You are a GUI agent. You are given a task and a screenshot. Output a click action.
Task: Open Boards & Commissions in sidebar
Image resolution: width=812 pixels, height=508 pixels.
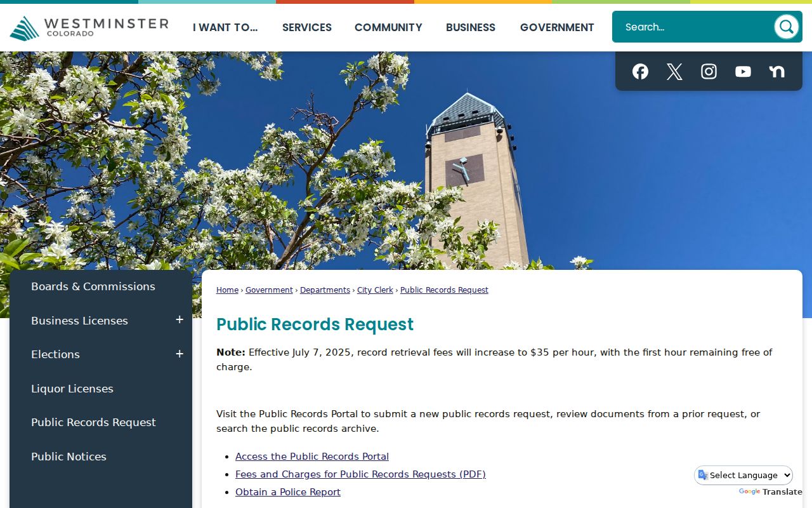[x=93, y=286]
